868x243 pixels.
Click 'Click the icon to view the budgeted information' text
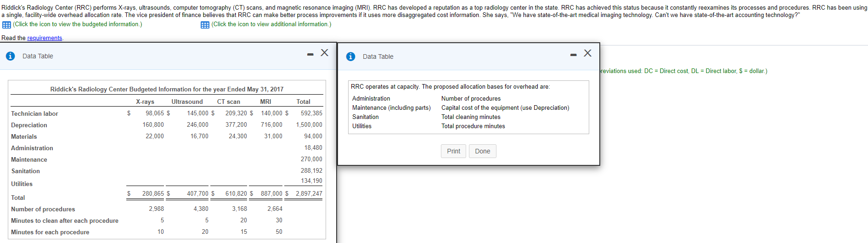click(x=78, y=24)
